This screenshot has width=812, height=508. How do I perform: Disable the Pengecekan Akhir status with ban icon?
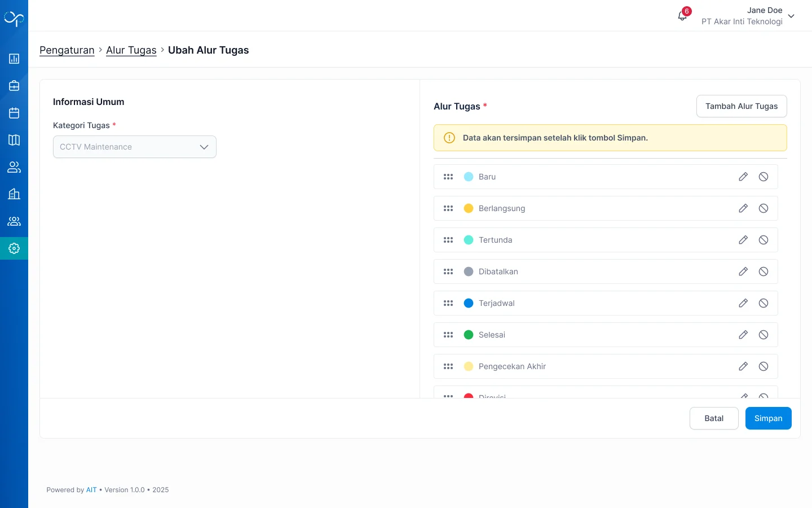pyautogui.click(x=764, y=366)
